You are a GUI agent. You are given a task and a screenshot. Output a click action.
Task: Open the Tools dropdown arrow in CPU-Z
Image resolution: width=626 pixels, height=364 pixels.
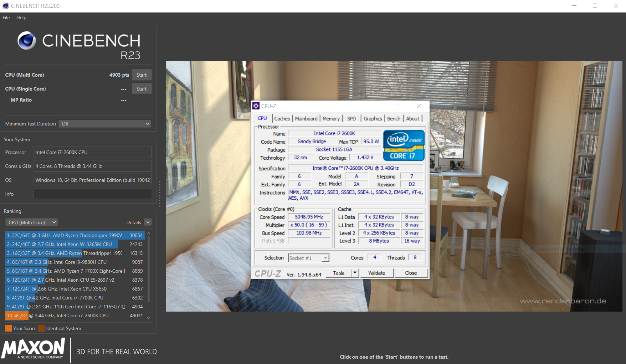[x=355, y=273]
